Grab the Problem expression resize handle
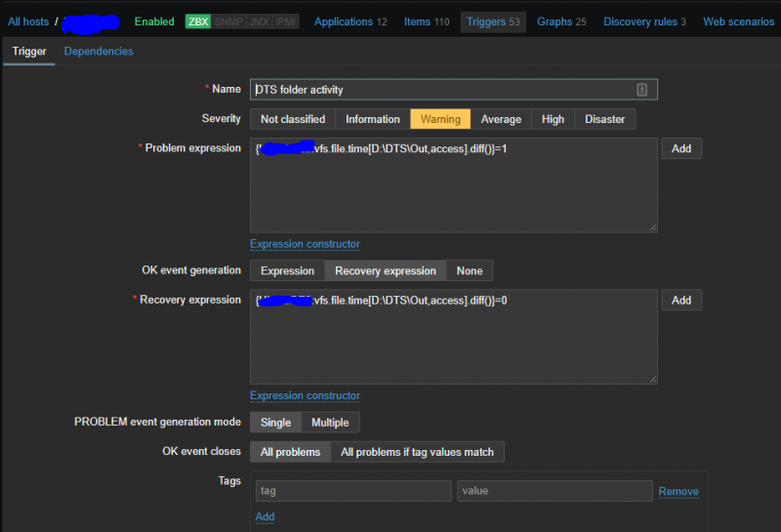The width and height of the screenshot is (781, 532). (653, 227)
